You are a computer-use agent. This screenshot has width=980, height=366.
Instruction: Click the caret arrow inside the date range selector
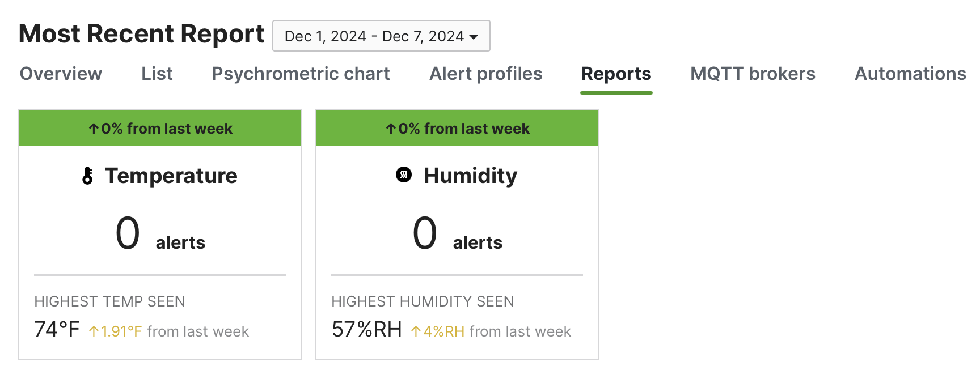[474, 36]
